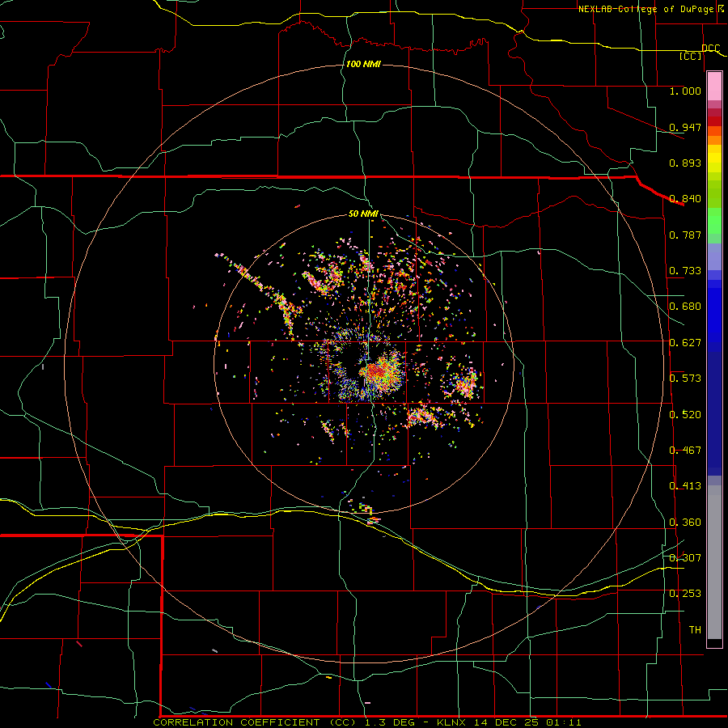Click the 0.413 color scale value
The width and height of the screenshot is (728, 728).
pyautogui.click(x=685, y=486)
